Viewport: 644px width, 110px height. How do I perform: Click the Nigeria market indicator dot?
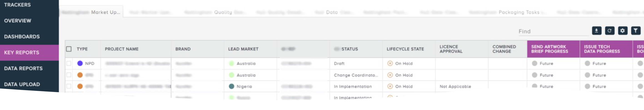click(x=232, y=86)
